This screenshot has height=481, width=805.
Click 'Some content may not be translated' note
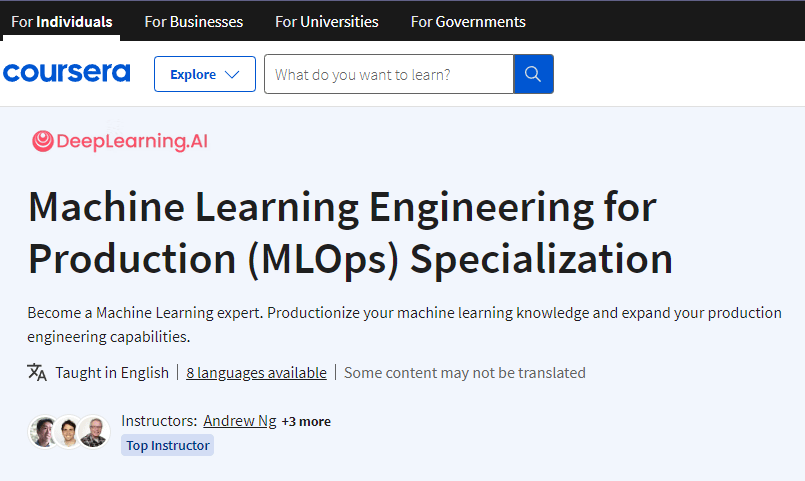465,373
